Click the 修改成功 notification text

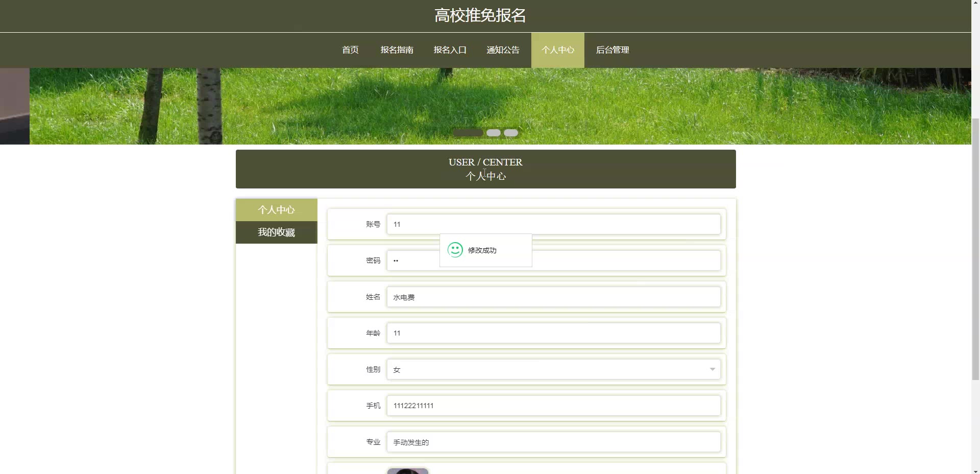[482, 250]
